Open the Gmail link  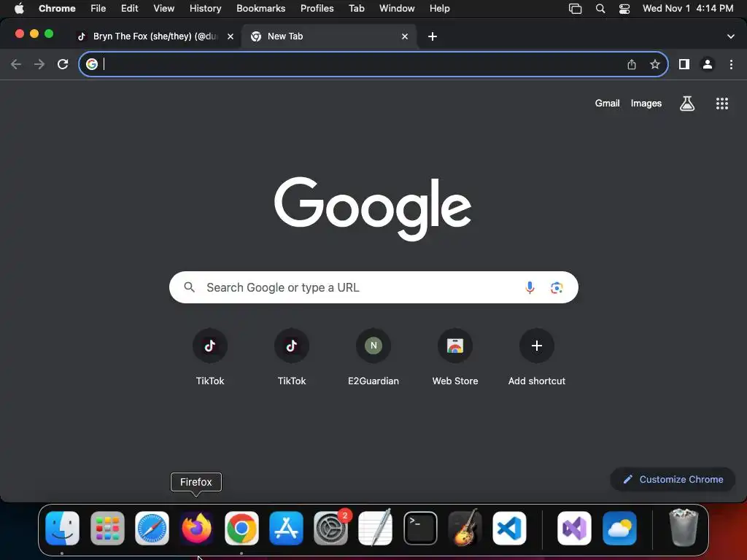coord(607,104)
